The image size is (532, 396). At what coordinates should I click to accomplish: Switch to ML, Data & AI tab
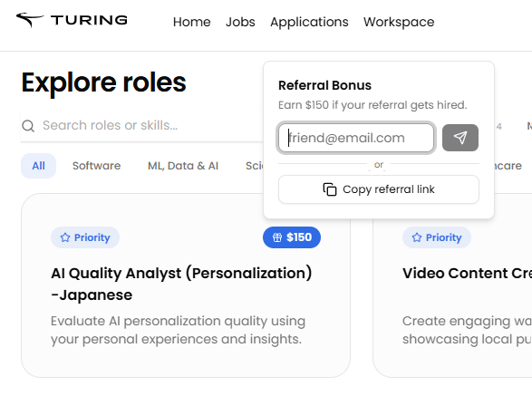pos(183,166)
